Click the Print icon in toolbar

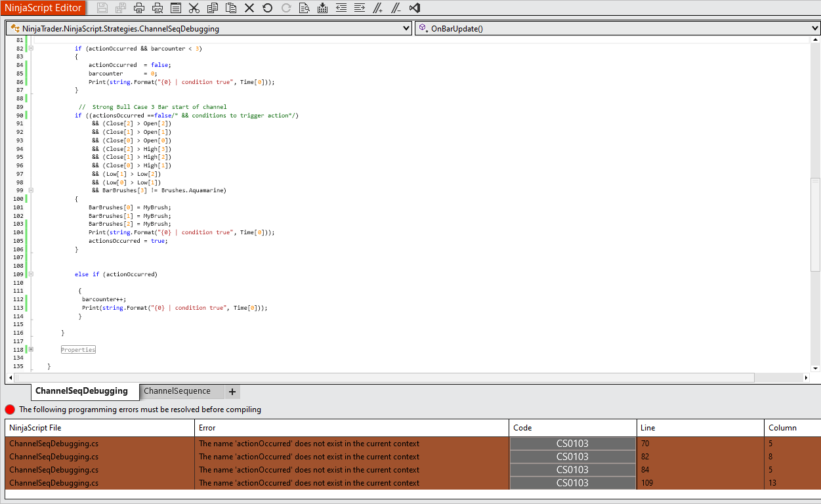138,8
